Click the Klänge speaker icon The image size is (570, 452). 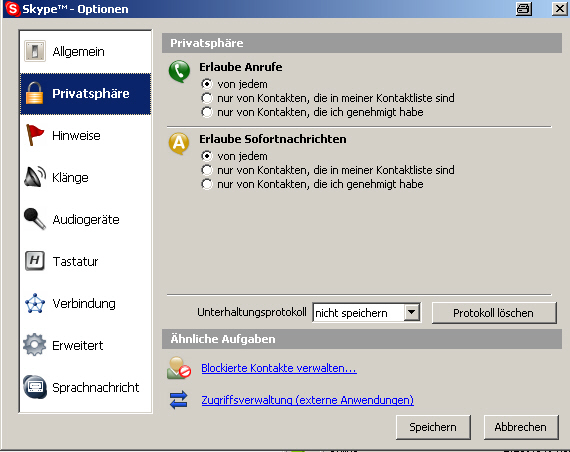(35, 177)
